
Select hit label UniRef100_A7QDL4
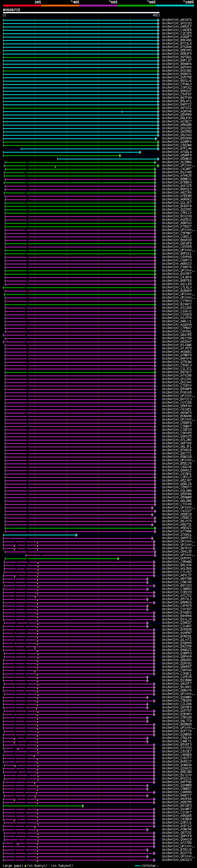176,152
